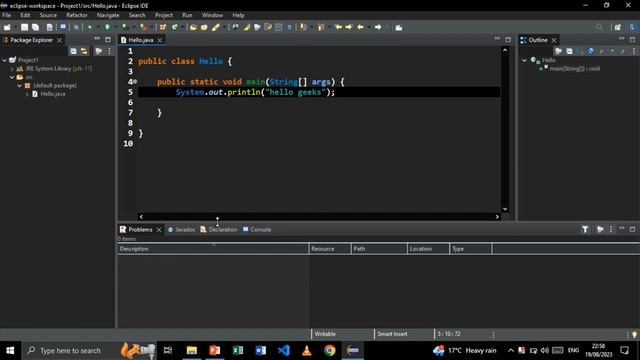This screenshot has height=360, width=640.
Task: Toggle Show Whitespace Characters toolbar icon
Action: [x=290, y=27]
